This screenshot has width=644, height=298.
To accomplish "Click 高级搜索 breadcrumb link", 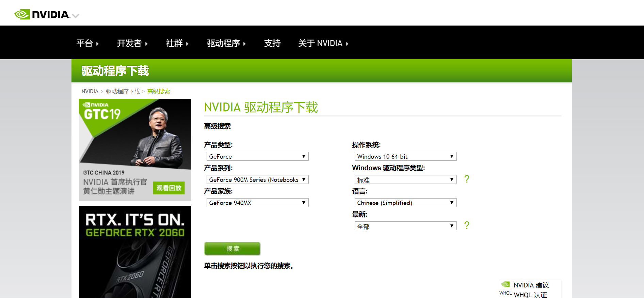I will [x=159, y=91].
